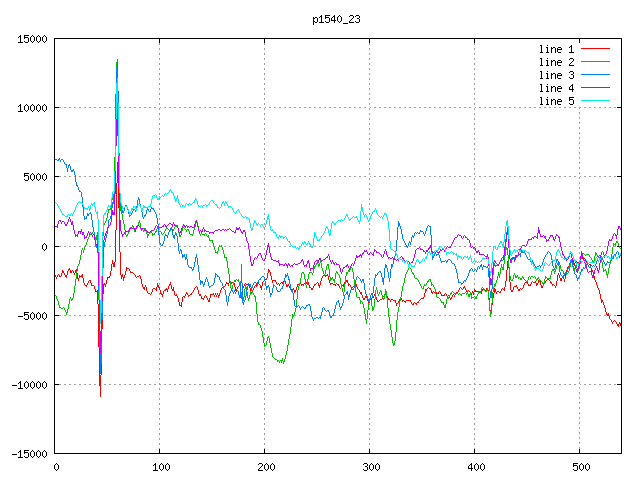Click the 500 x-axis tick label
The height and width of the screenshot is (480, 640).
coord(580,467)
